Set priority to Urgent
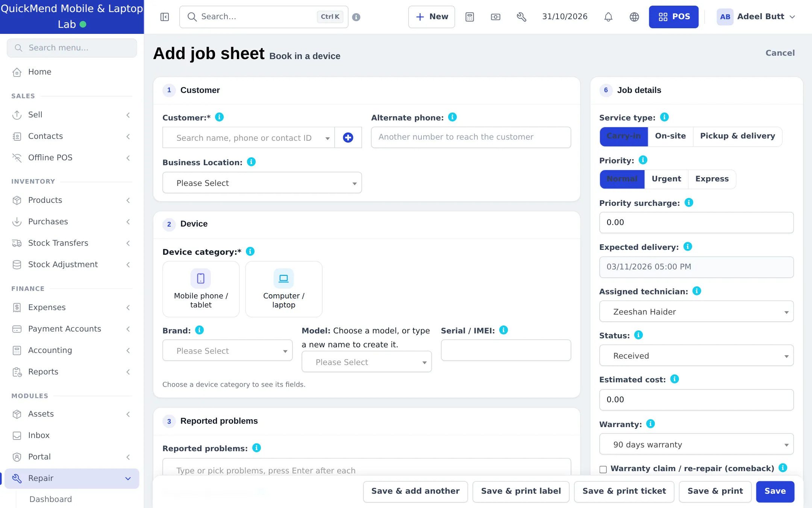The width and height of the screenshot is (812, 508). [x=666, y=179]
